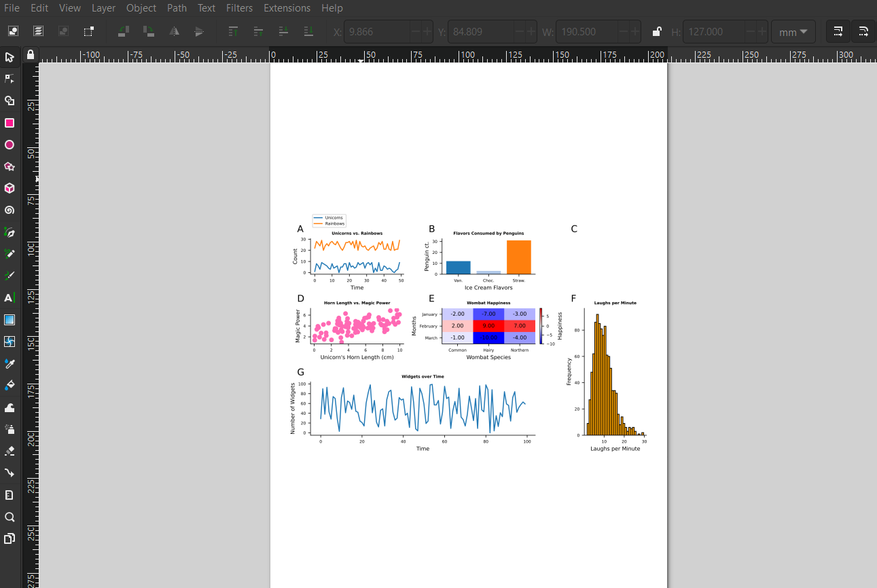Toggle the width/height lock proportion
Screen dimensions: 877x588
pos(657,31)
